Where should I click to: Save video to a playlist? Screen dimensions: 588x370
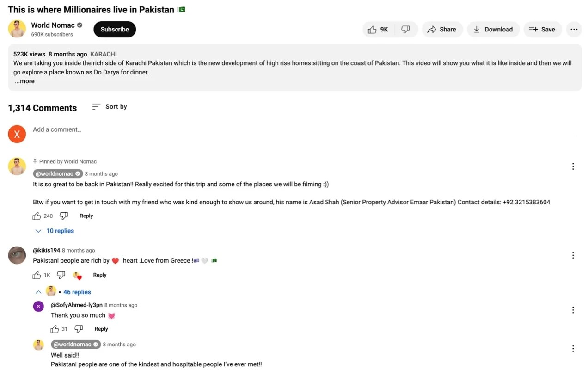click(x=542, y=30)
